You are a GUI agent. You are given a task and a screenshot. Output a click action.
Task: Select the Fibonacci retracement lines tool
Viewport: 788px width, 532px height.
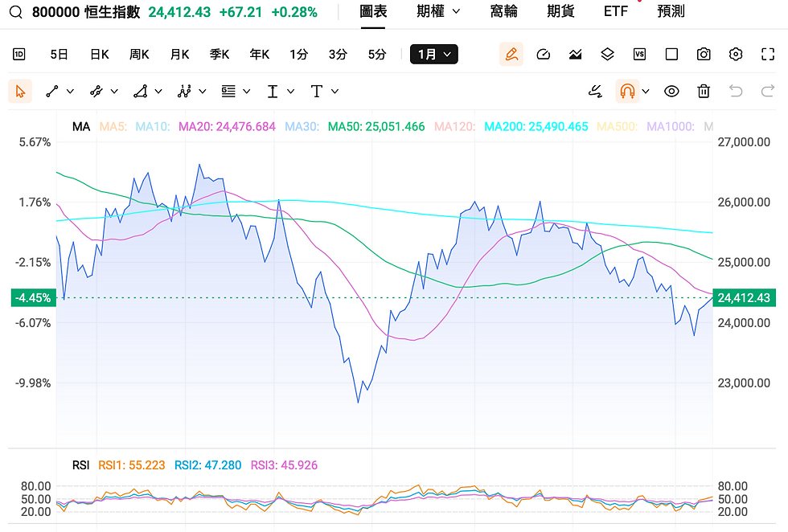(x=228, y=92)
